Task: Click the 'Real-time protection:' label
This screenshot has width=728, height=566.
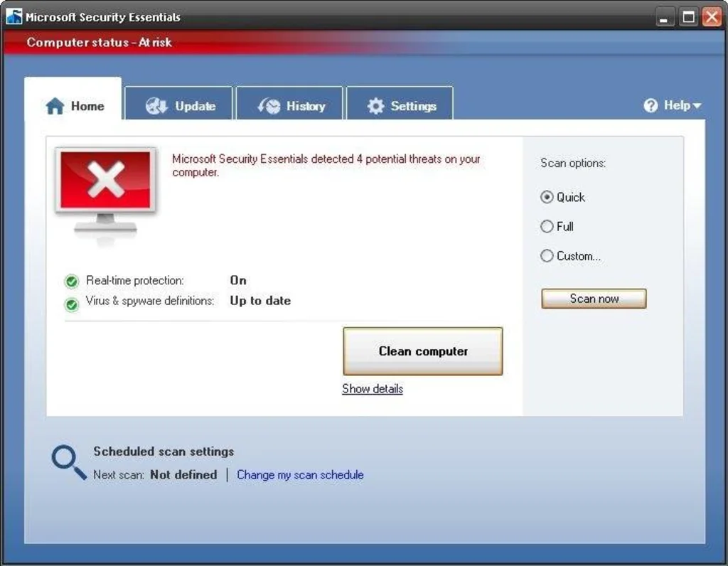Action: click(x=134, y=280)
